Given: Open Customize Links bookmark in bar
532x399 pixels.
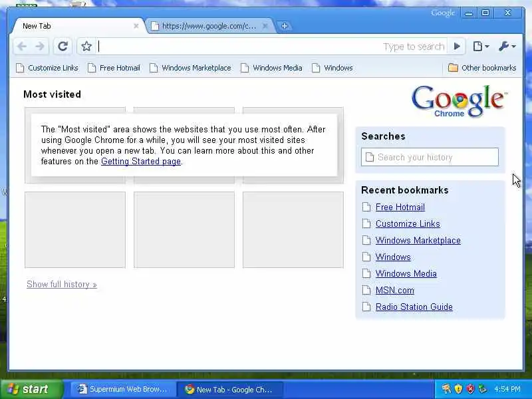Looking at the screenshot, I should (47, 68).
